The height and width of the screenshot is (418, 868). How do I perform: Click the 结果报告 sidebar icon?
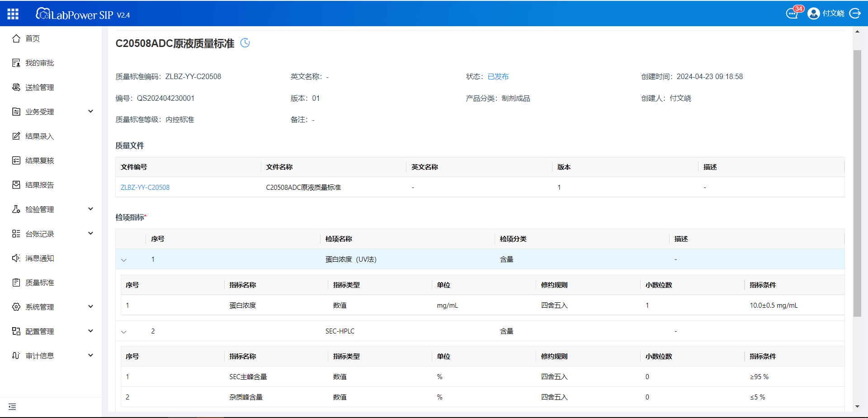(x=16, y=185)
